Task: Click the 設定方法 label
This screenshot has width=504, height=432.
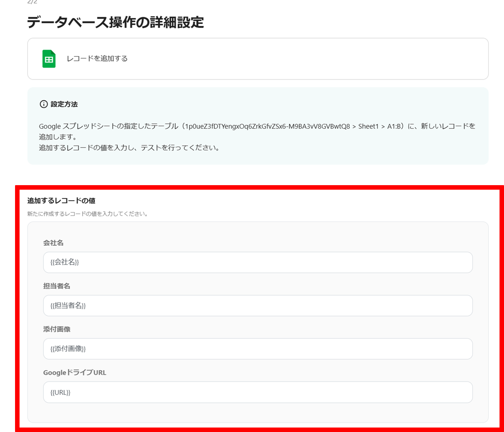Action: [x=64, y=104]
